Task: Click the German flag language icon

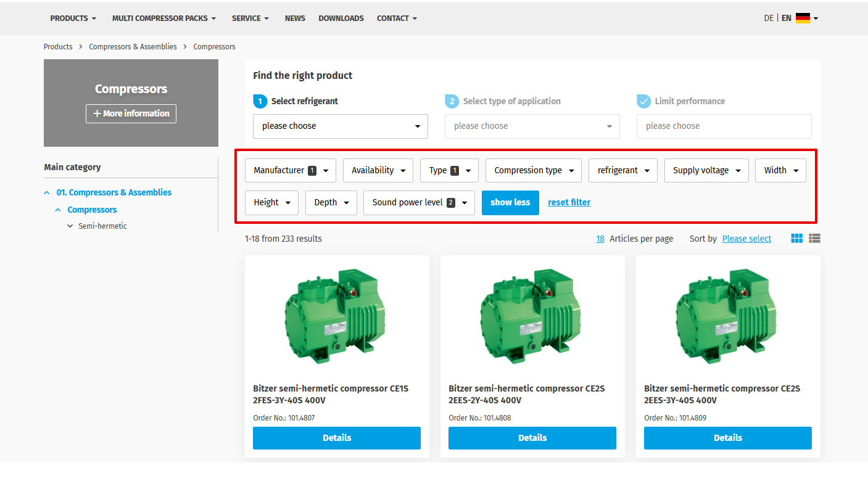Action: [x=802, y=18]
